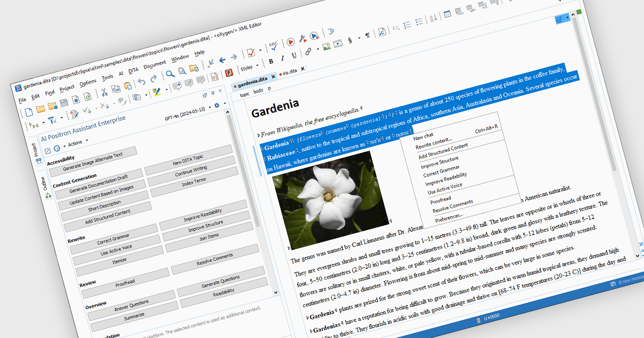644x338 pixels.
Task: Click the Insert media object icon
Action: [x=338, y=43]
